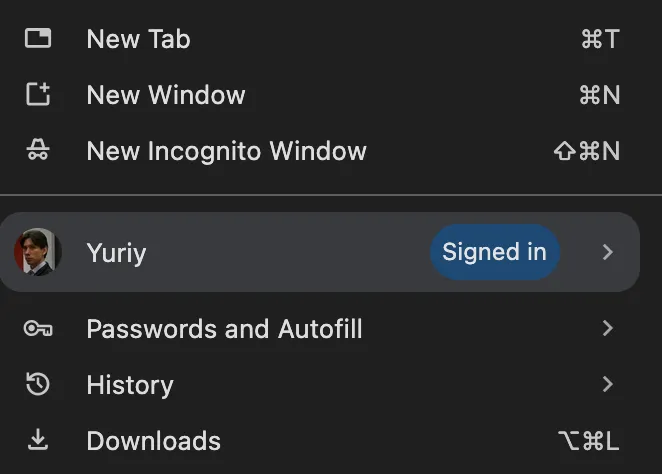Viewport: 662px width, 474px height.
Task: Expand the Yuriy profile submenu chevron
Action: [607, 252]
